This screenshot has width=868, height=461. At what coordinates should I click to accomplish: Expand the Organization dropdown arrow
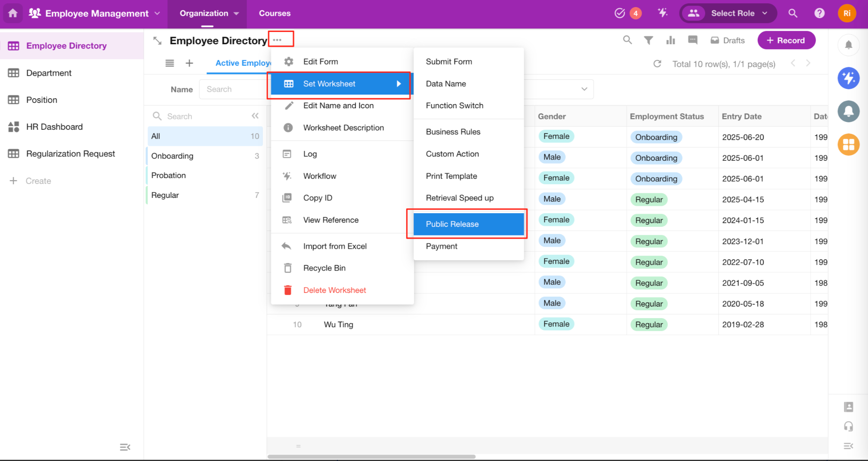(x=236, y=13)
